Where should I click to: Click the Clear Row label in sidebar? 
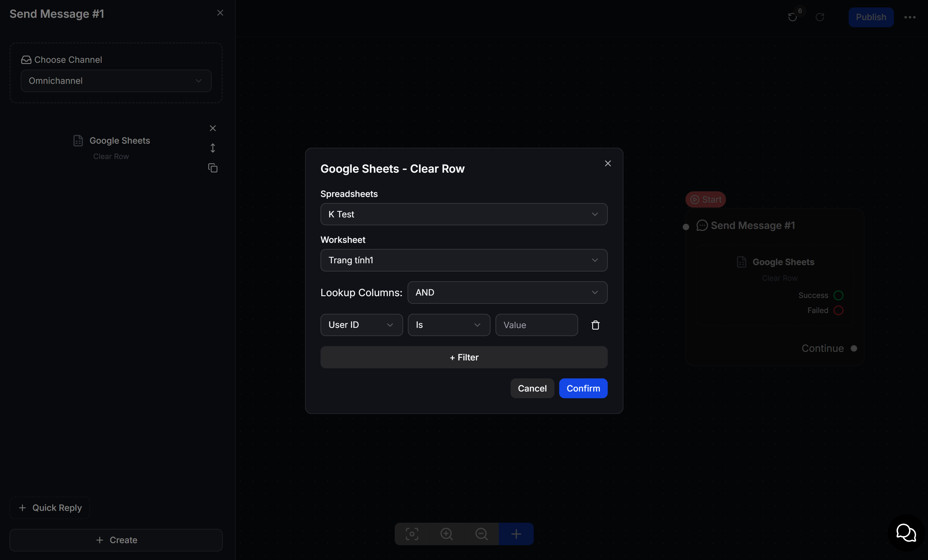pyautogui.click(x=111, y=156)
